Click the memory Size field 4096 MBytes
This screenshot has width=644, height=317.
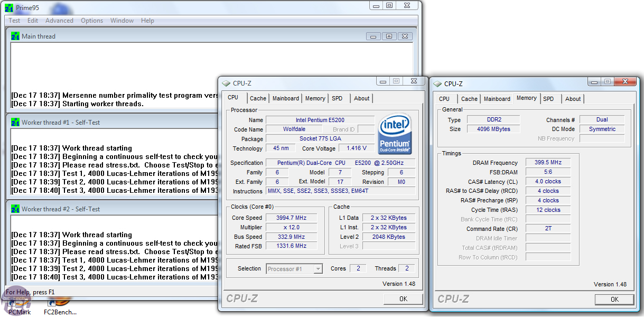tap(492, 129)
